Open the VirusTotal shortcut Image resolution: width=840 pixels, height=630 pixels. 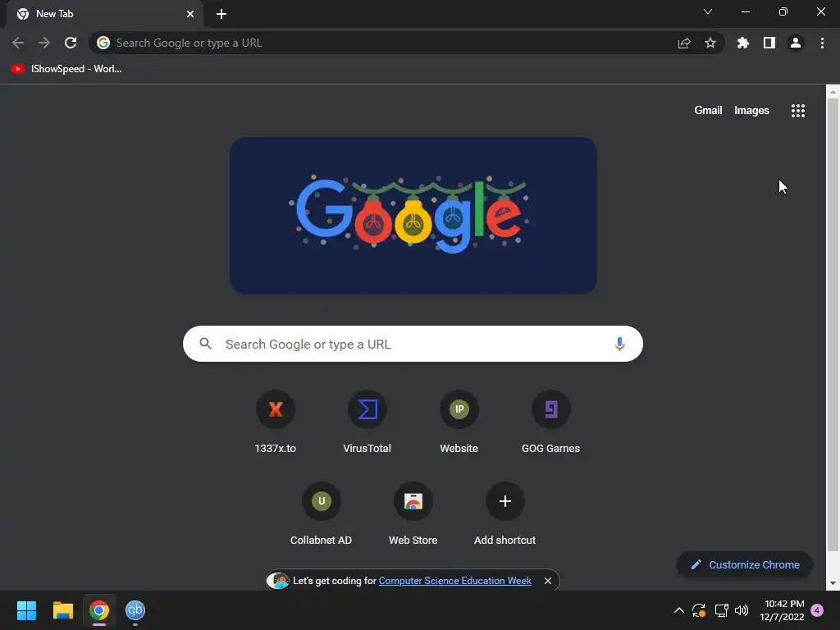(x=367, y=422)
